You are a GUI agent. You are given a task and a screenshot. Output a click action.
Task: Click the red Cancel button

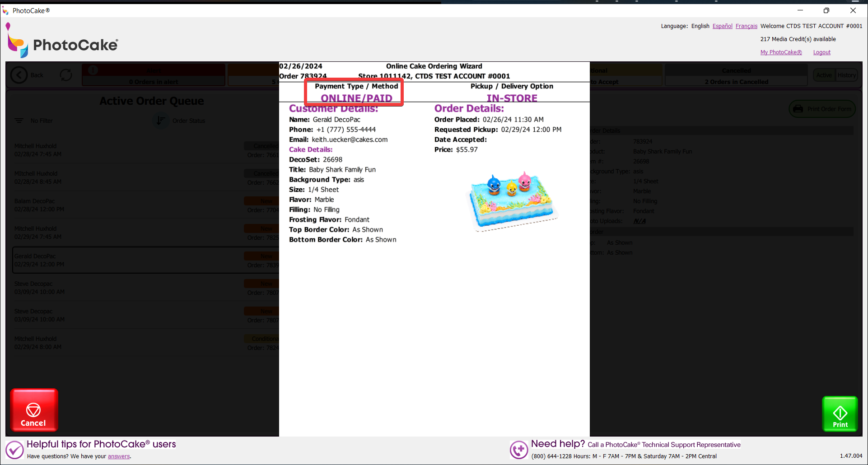tap(34, 410)
